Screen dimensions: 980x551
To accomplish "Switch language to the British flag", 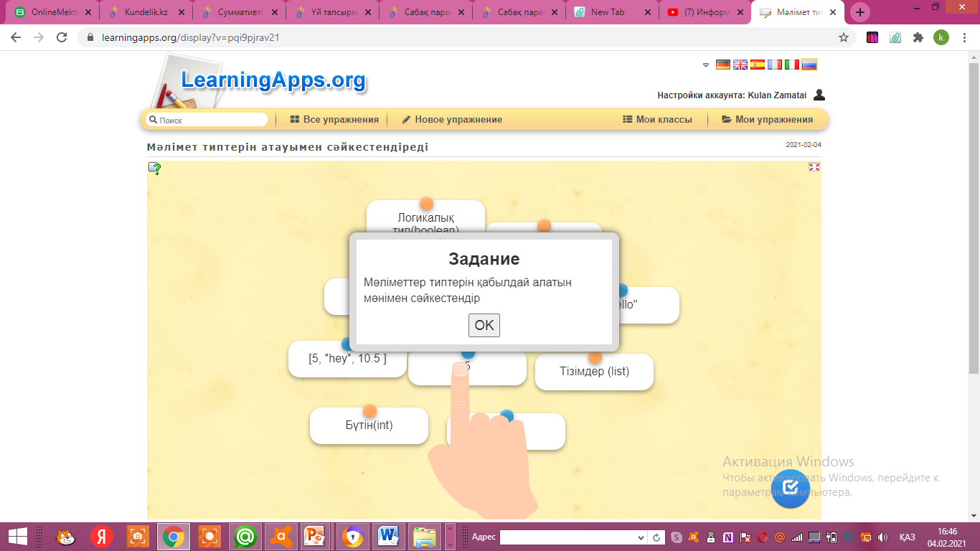I will 740,65.
